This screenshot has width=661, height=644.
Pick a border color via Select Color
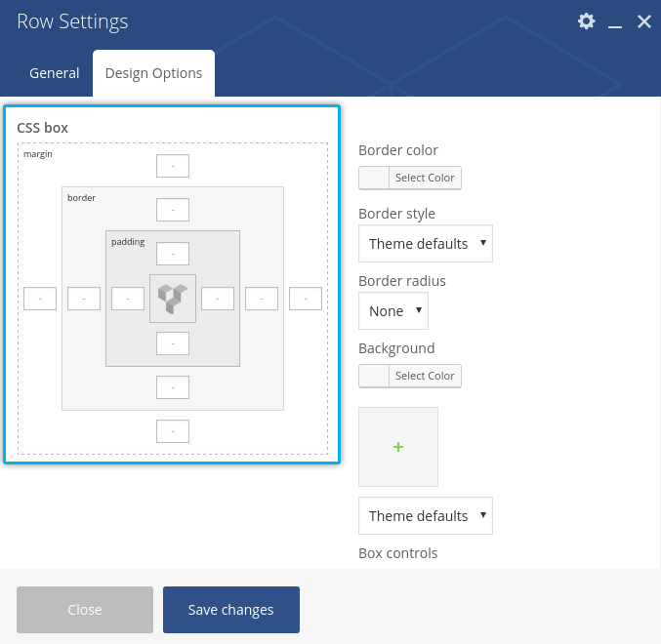[410, 178]
